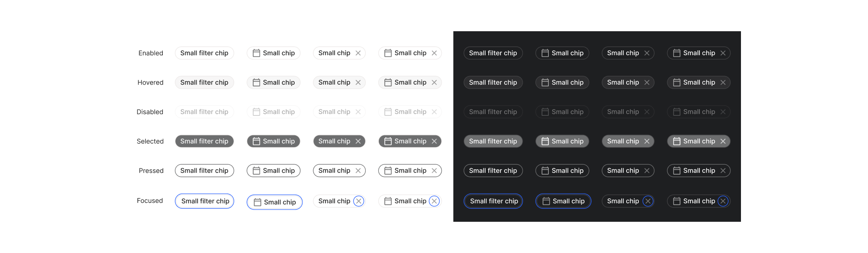Click the "Disabled" row label

click(150, 112)
